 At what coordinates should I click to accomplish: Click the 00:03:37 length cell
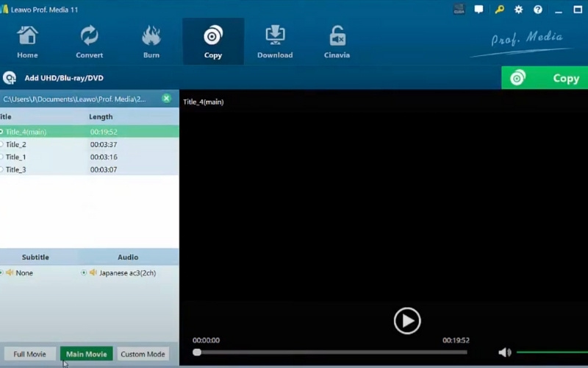point(104,144)
